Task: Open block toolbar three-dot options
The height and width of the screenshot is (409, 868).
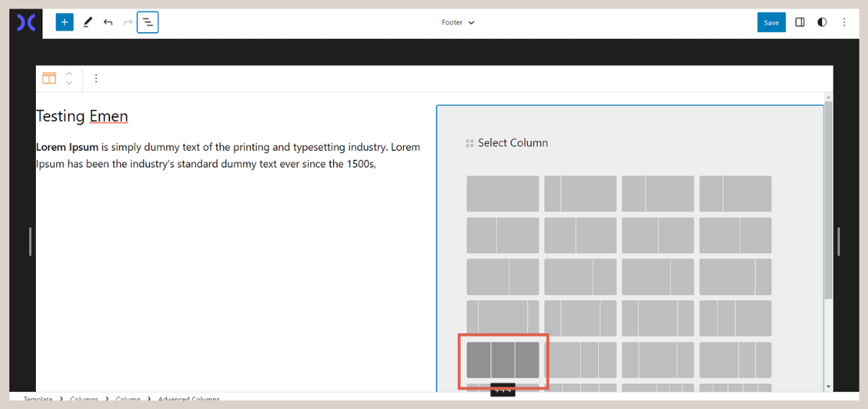Action: tap(96, 78)
